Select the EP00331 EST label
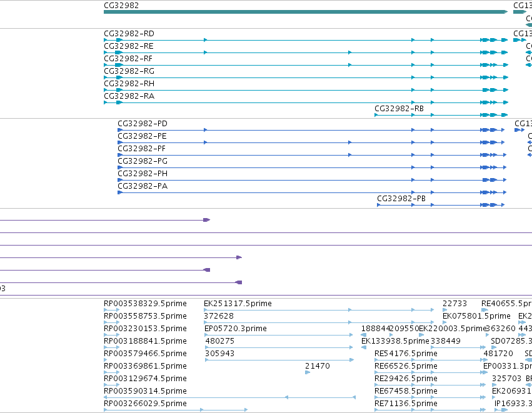 tap(508, 366)
